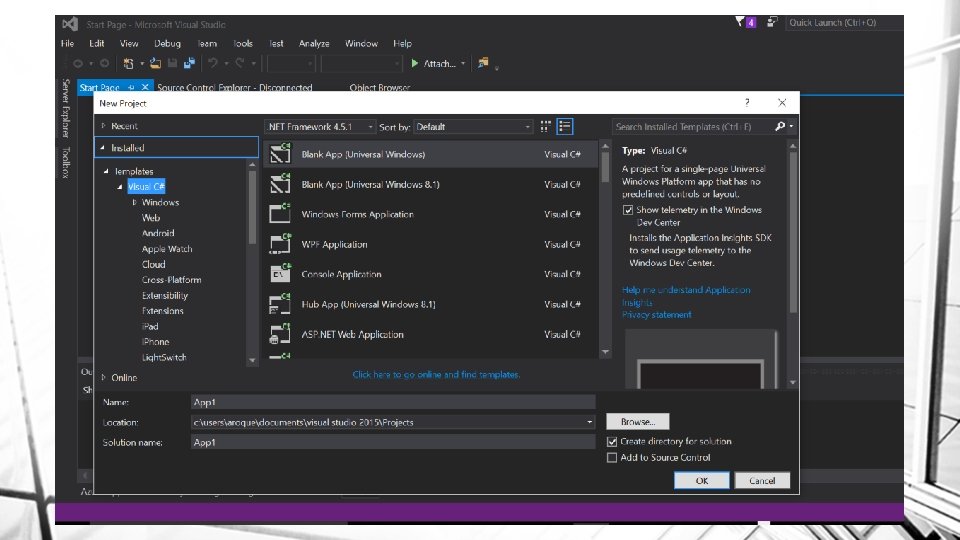Select Hub App (Universal Windows 8.1) icon
This screenshot has width=960, height=540.
click(x=280, y=304)
